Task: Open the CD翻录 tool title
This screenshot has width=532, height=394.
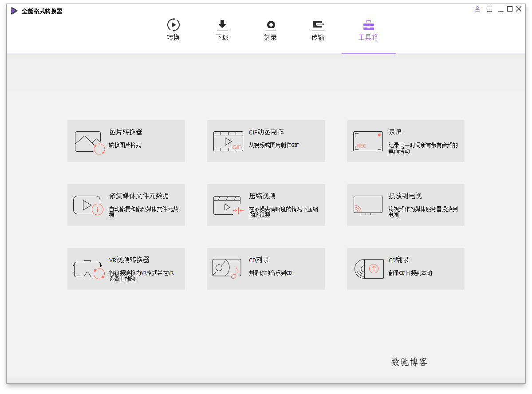Action: (399, 260)
